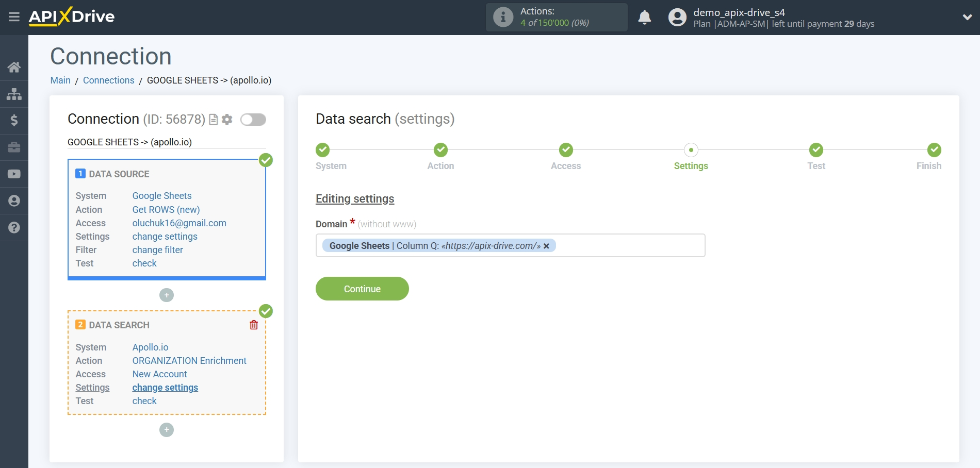This screenshot has width=980, height=468.
Task: Remove the Google Sheets Column Q tag
Action: click(546, 246)
